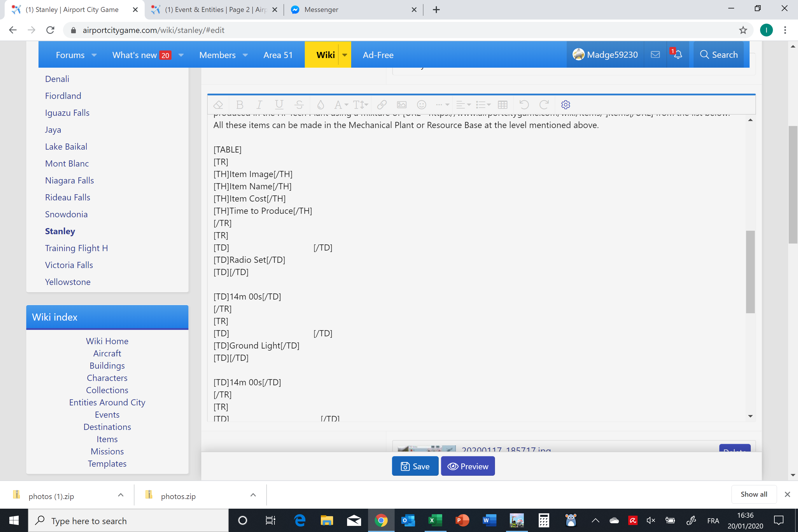
Task: Click the text color droplet icon
Action: point(320,104)
